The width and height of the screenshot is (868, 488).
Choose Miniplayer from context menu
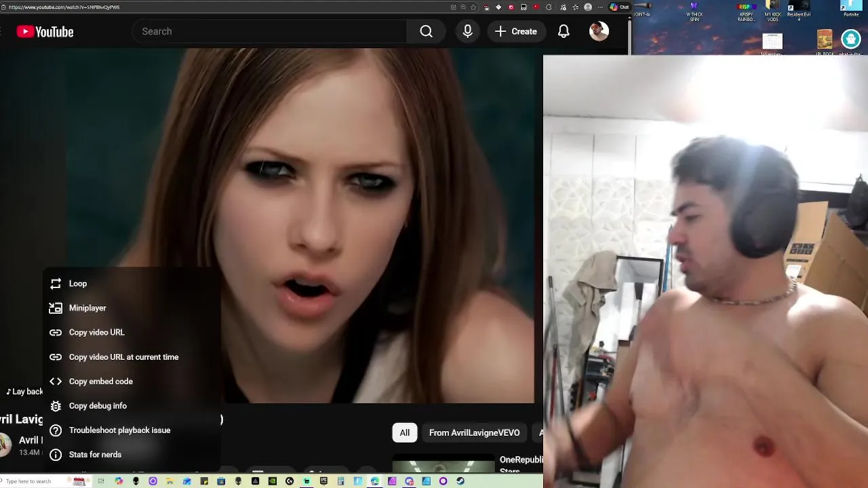click(132, 308)
